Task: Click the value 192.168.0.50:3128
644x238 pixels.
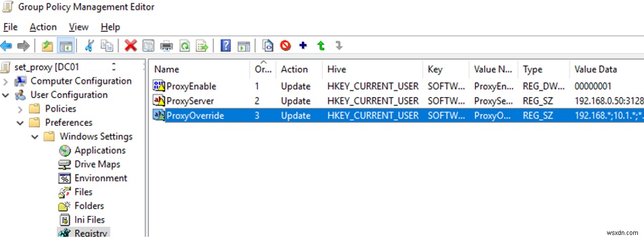Action: (x=608, y=100)
